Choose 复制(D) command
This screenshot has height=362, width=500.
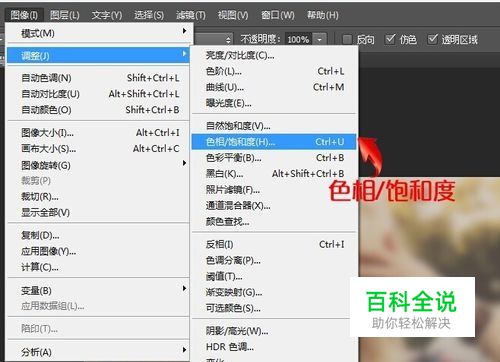tap(98, 235)
